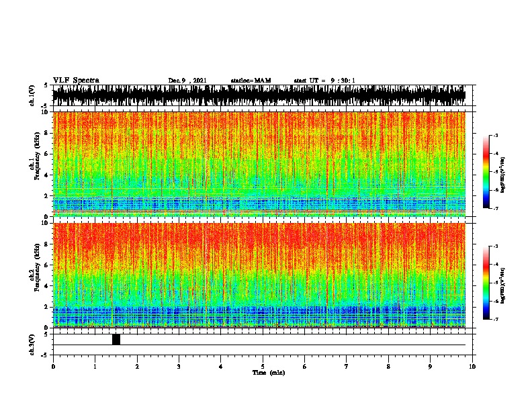
Task: Click the upper ch.1 PSD color bar
Action: (x=486, y=172)
